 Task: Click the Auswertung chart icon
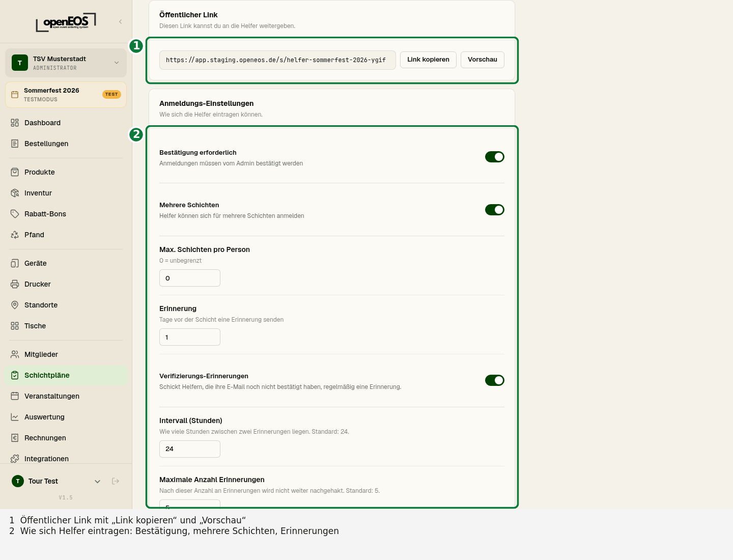tap(15, 417)
